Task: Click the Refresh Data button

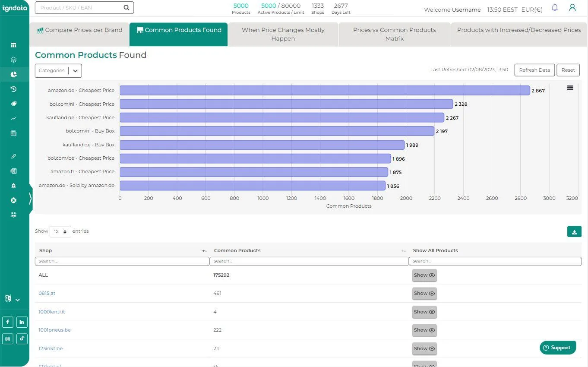Action: click(534, 70)
